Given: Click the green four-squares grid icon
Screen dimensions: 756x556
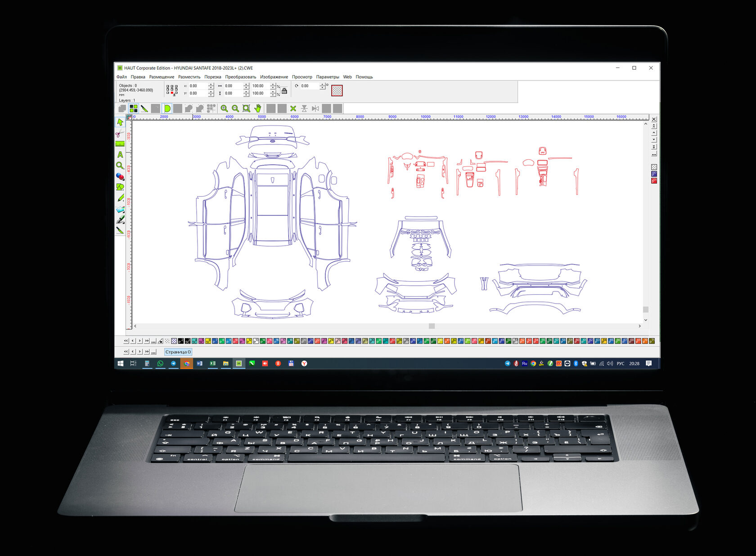Looking at the screenshot, I should [133, 108].
